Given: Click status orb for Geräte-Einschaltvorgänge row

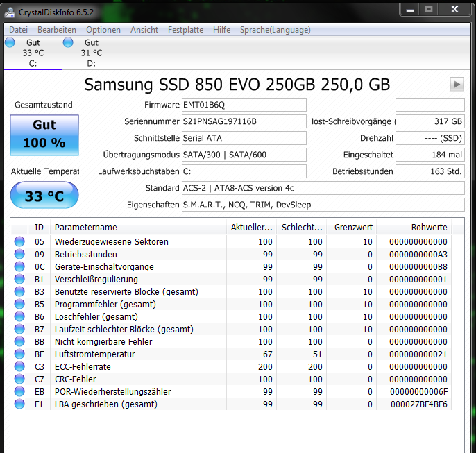Looking at the screenshot, I should click(19, 266).
